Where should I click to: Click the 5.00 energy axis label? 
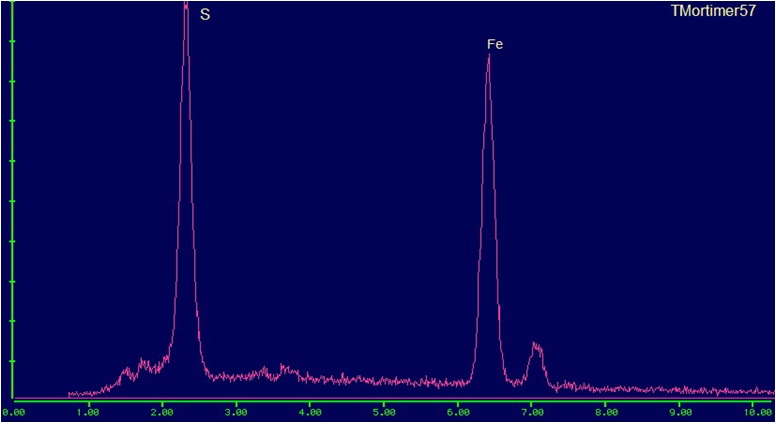click(x=384, y=412)
